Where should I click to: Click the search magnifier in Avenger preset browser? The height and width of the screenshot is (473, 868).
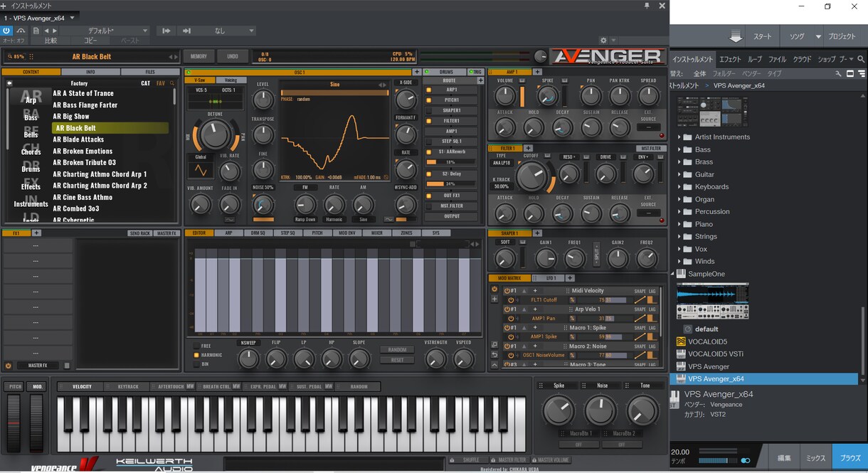(x=171, y=83)
